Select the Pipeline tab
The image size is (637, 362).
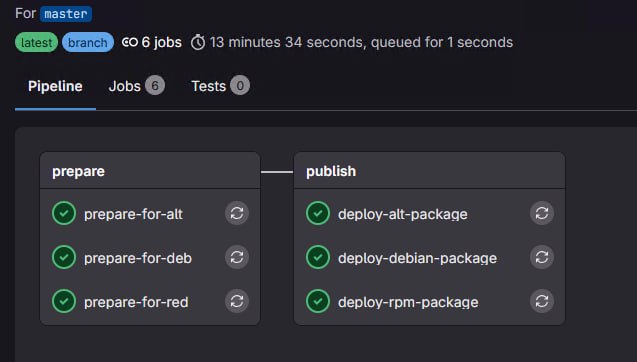pyautogui.click(x=55, y=86)
